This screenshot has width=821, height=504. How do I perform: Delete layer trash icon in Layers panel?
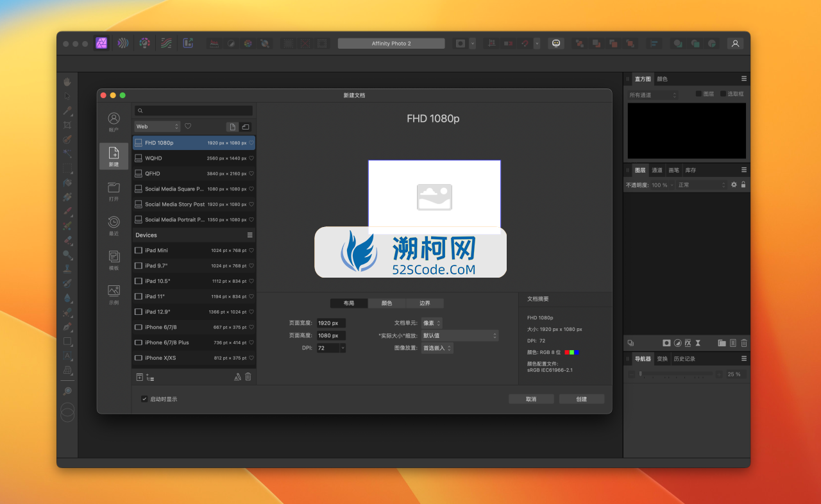tap(744, 343)
